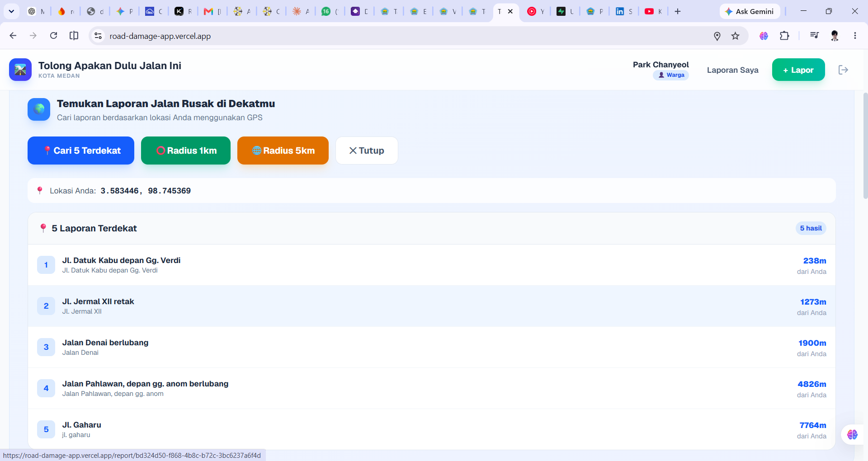The height and width of the screenshot is (461, 868).
Task: Close the panel with Tutup button
Action: tap(367, 151)
